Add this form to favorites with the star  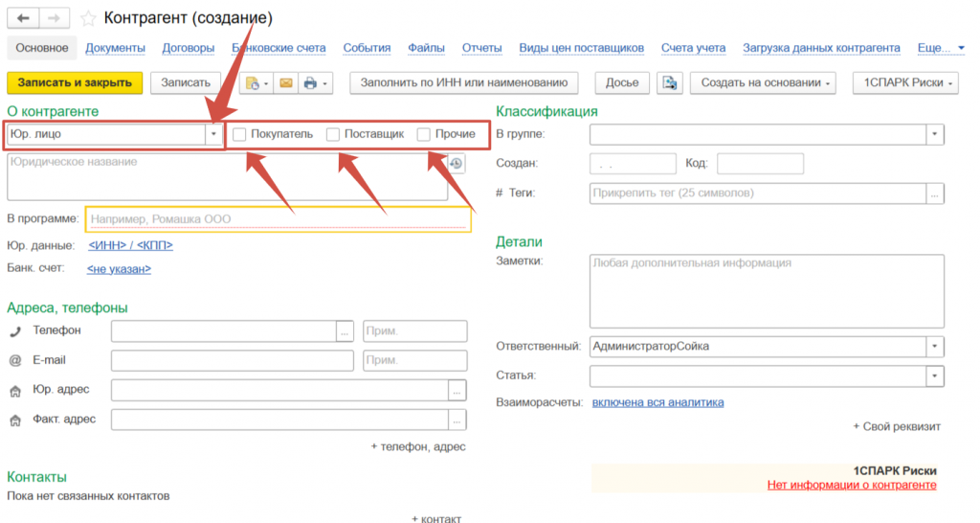point(88,18)
